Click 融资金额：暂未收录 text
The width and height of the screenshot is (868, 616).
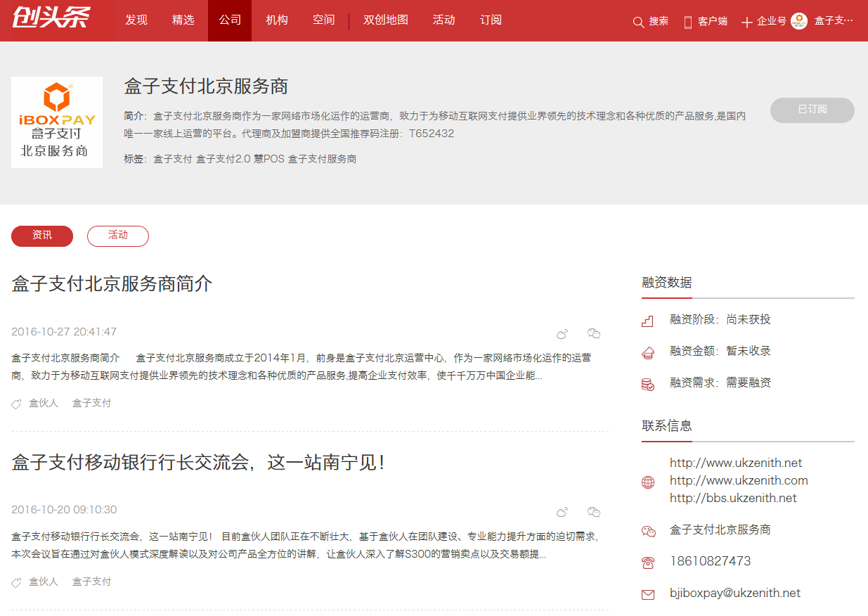tap(720, 352)
